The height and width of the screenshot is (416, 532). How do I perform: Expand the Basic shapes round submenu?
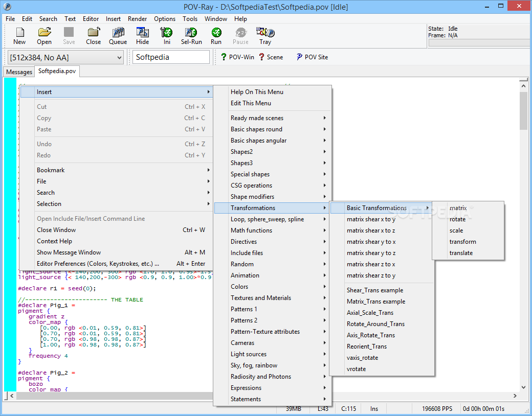tap(273, 129)
